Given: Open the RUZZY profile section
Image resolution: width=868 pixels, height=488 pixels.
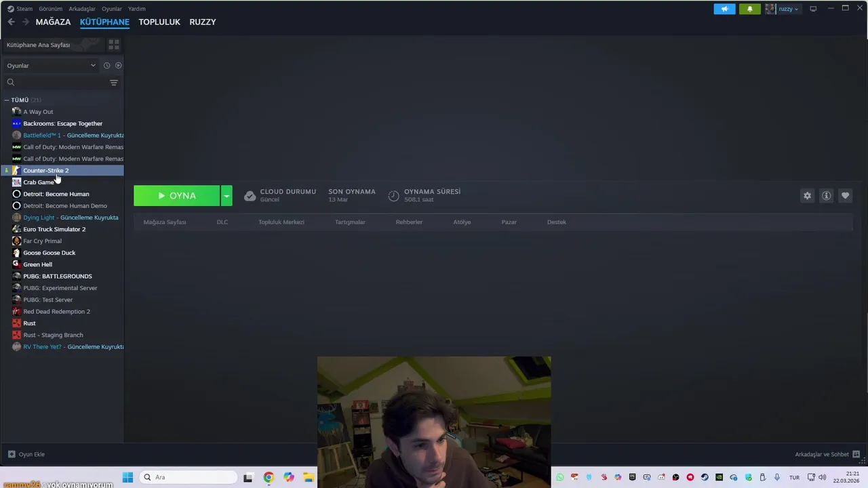Looking at the screenshot, I should click(203, 22).
